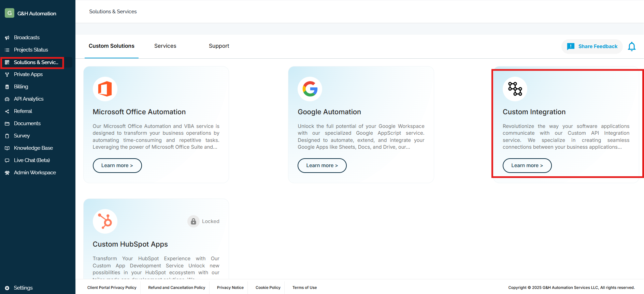
Task: Learn more about Microsoft Office Automation
Action: coord(117,165)
